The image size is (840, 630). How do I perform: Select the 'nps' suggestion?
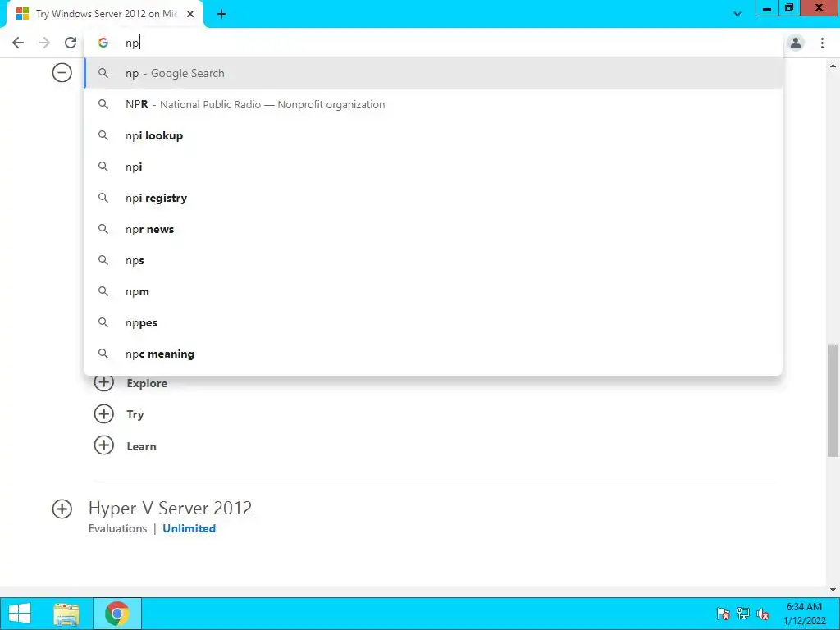coord(433,260)
